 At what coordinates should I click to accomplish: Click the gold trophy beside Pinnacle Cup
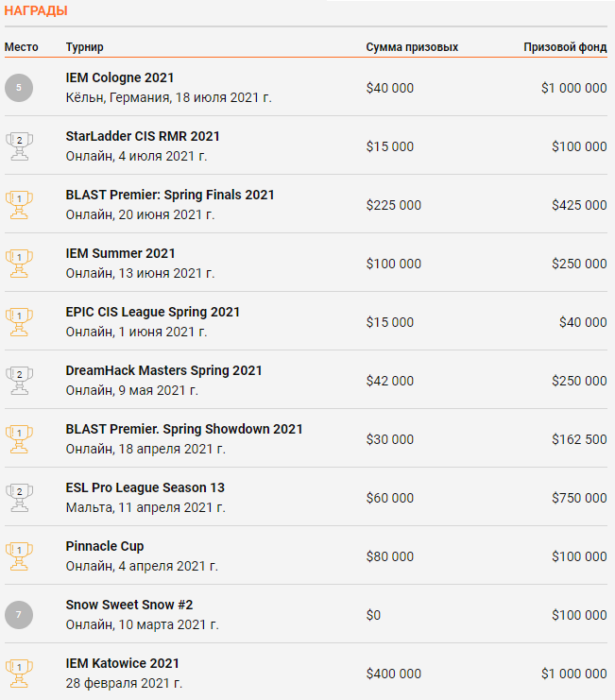[x=19, y=555]
